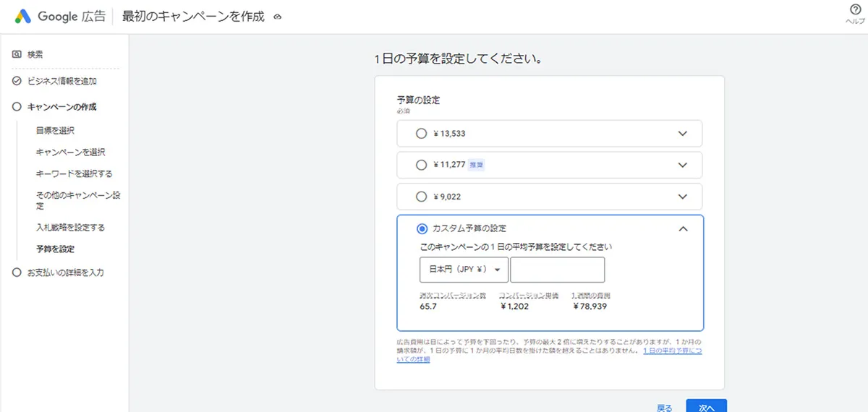
Task: Click the 予算の設定 section label
Action: pyautogui.click(x=418, y=100)
